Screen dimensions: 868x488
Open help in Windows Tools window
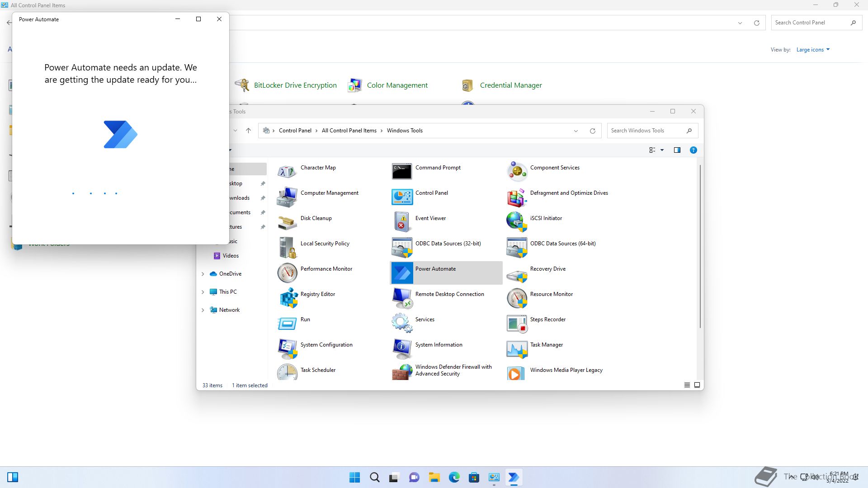[693, 150]
